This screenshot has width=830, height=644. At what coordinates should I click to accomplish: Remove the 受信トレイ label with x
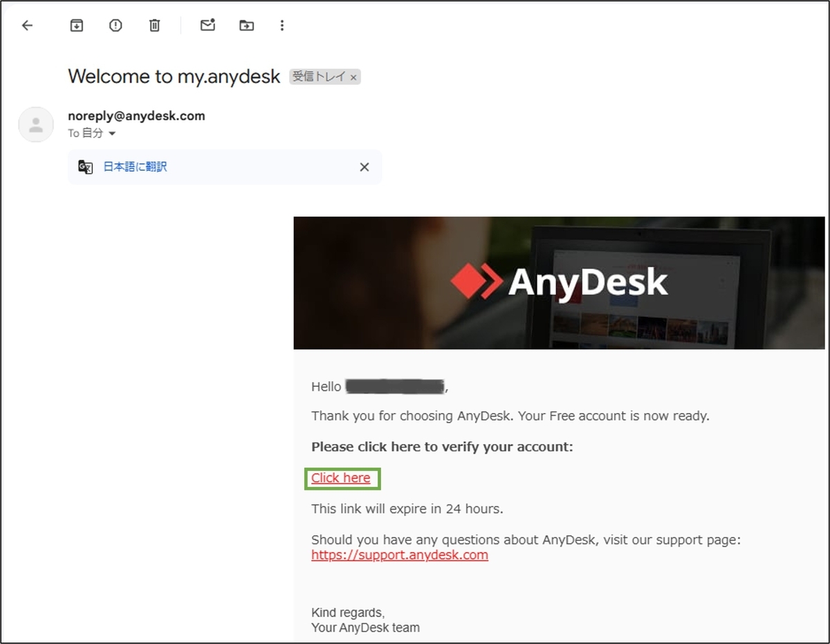point(353,77)
